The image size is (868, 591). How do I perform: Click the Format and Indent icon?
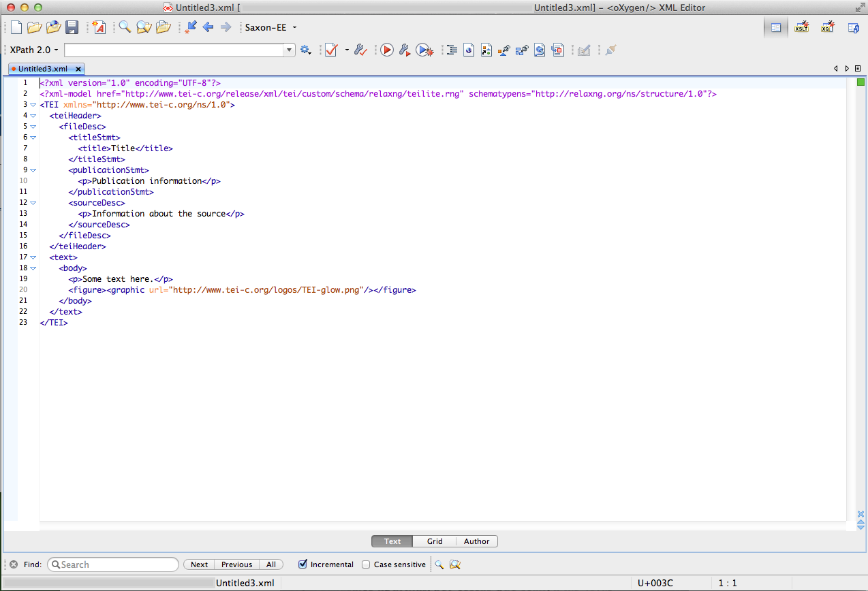coord(451,50)
